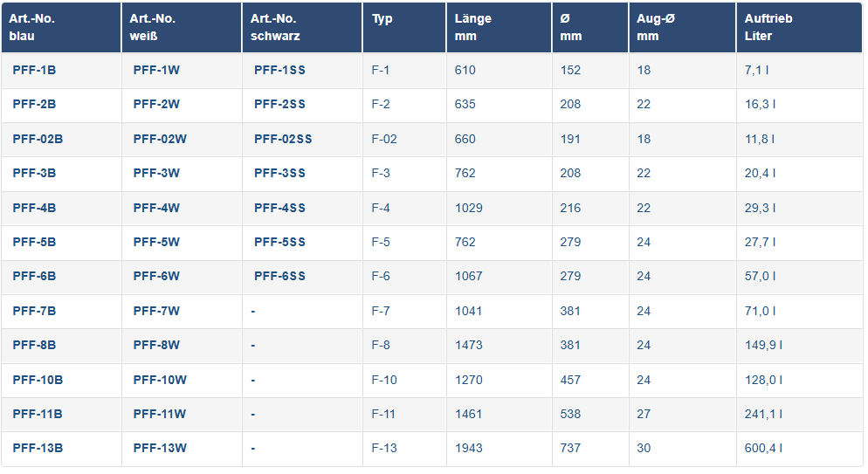Click the PFF-2W white article link
Screen dimensions: 868x474
pos(156,104)
